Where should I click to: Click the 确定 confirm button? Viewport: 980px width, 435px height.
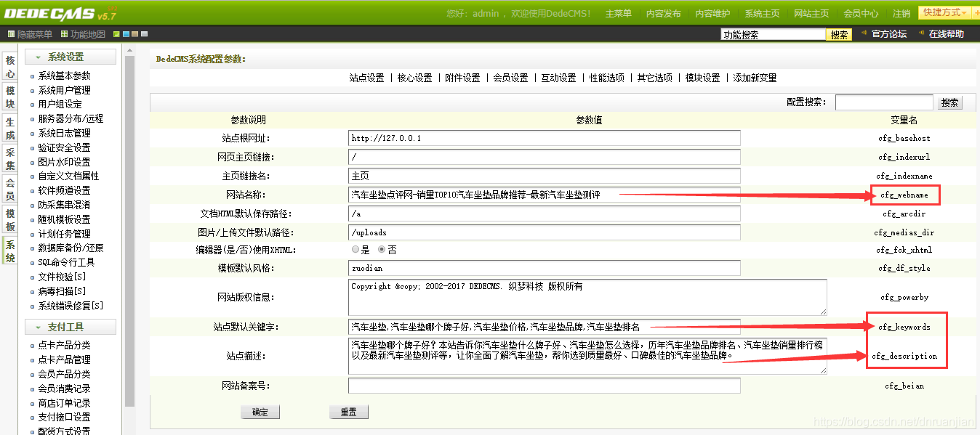point(260,412)
